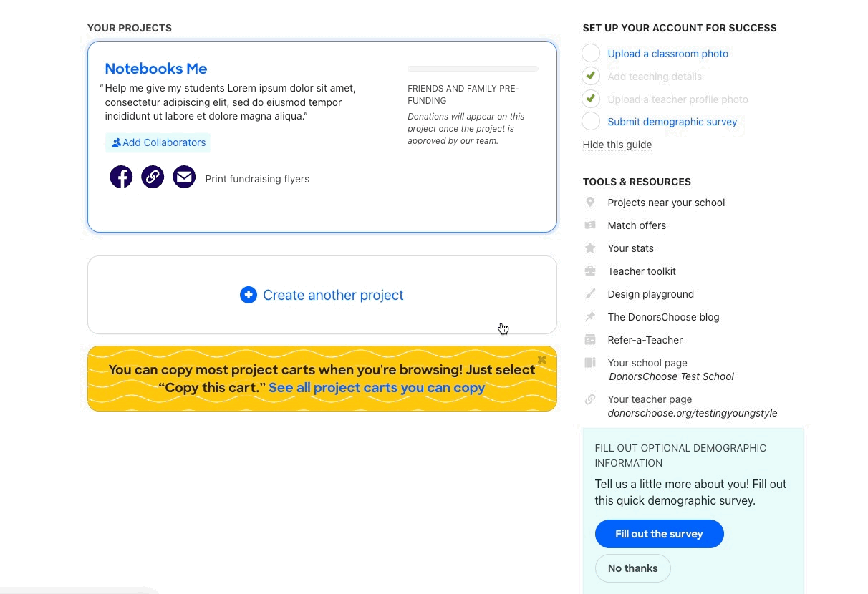Click the Add Collaborators button

coord(158,142)
